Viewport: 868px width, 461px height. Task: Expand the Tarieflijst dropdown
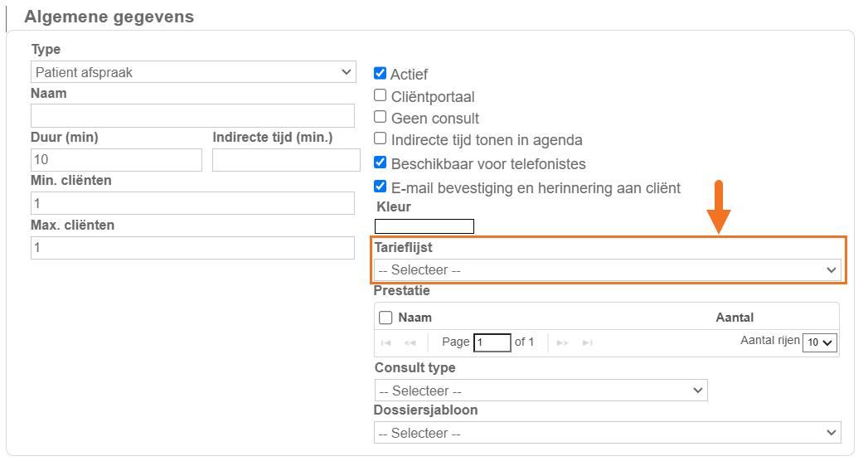608,269
